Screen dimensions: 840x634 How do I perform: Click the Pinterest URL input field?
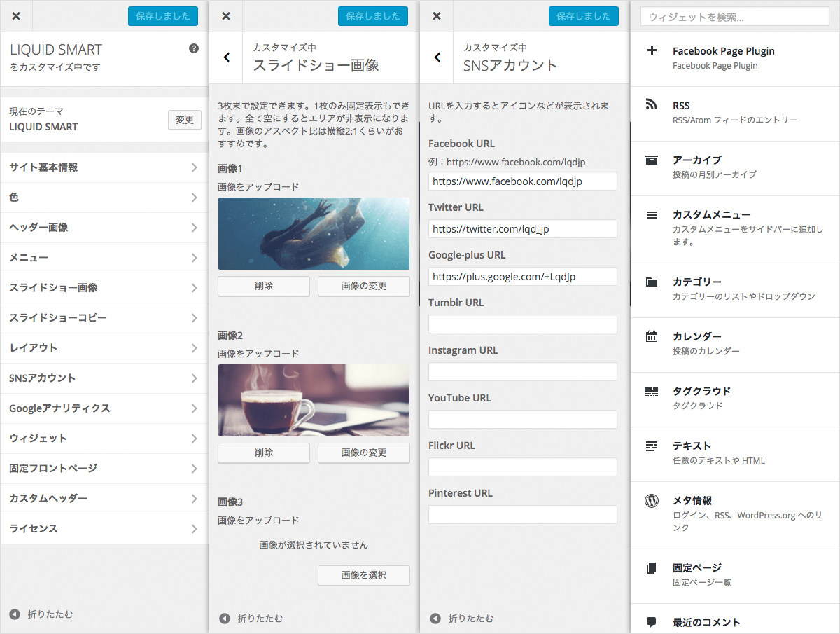(523, 515)
